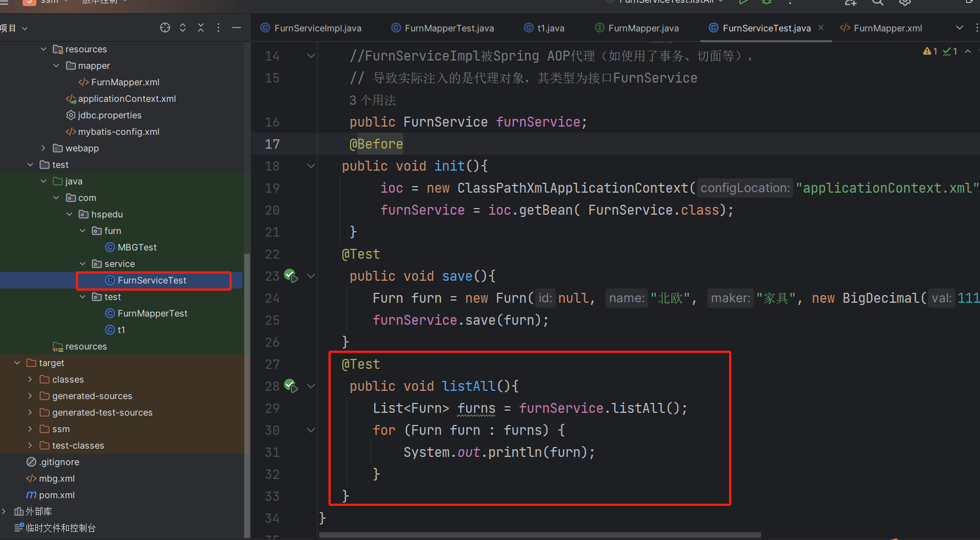Image resolution: width=980 pixels, height=540 pixels.
Task: Open editor tab options (three dots at right)
Action: (977, 28)
